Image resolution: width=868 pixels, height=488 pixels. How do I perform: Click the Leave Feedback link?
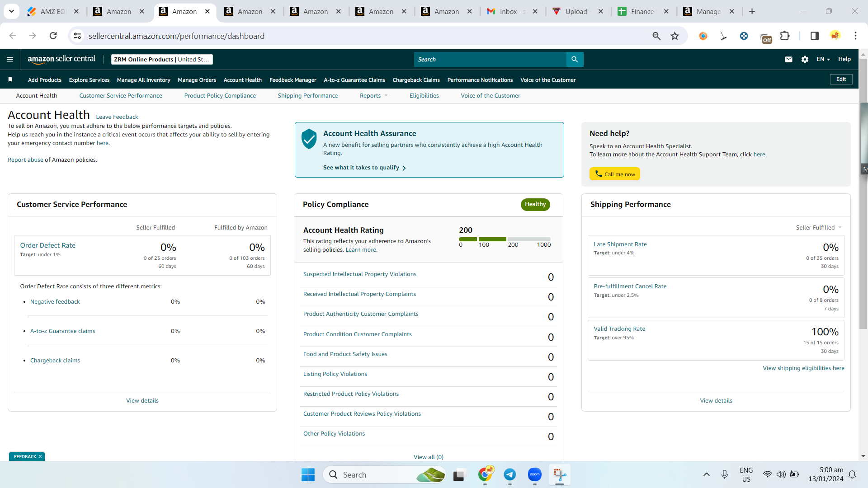pyautogui.click(x=117, y=117)
